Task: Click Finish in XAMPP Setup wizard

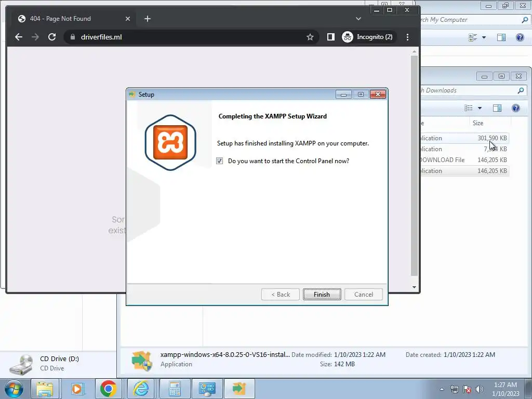Action: tap(322, 294)
